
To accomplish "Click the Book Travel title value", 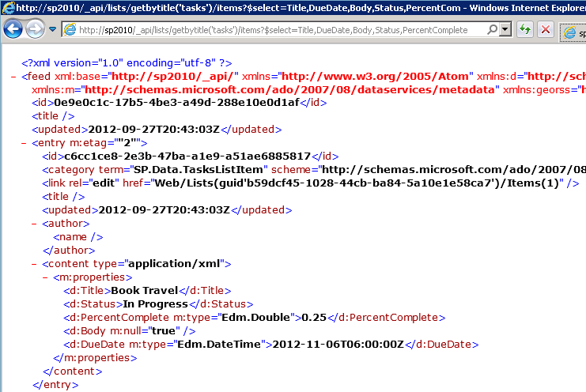I will pyautogui.click(x=145, y=291).
